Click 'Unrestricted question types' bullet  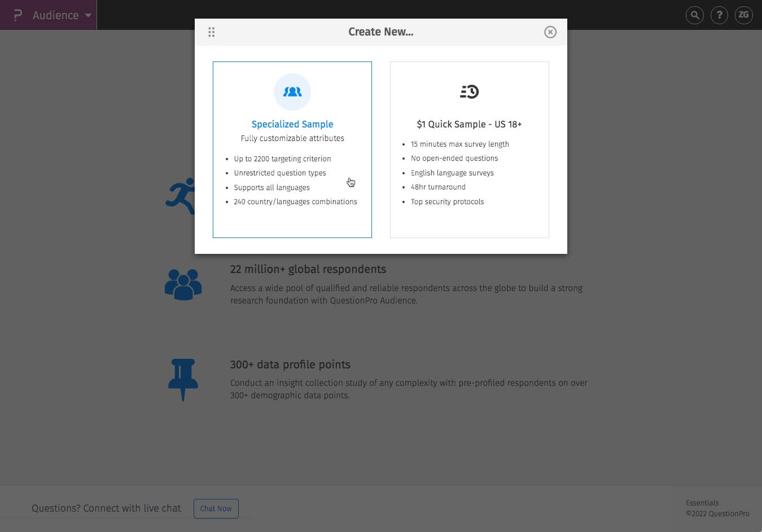tap(280, 173)
